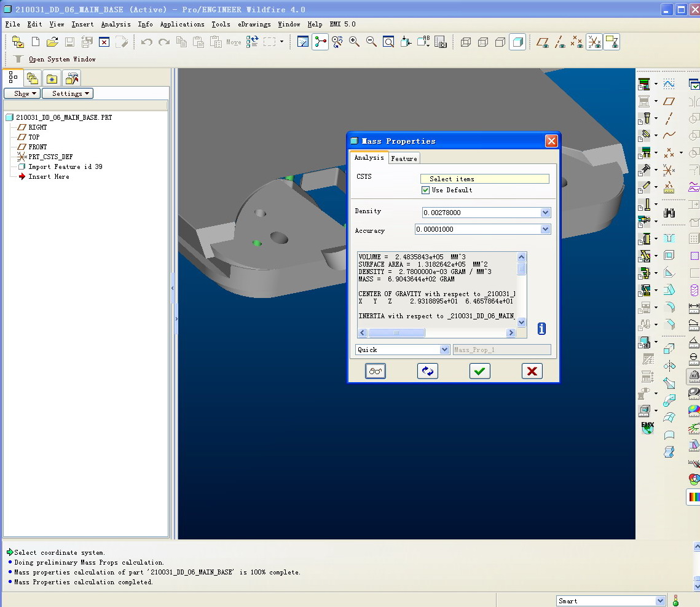Toggle Annotation display icon
700x607 pixels.
(x=612, y=42)
